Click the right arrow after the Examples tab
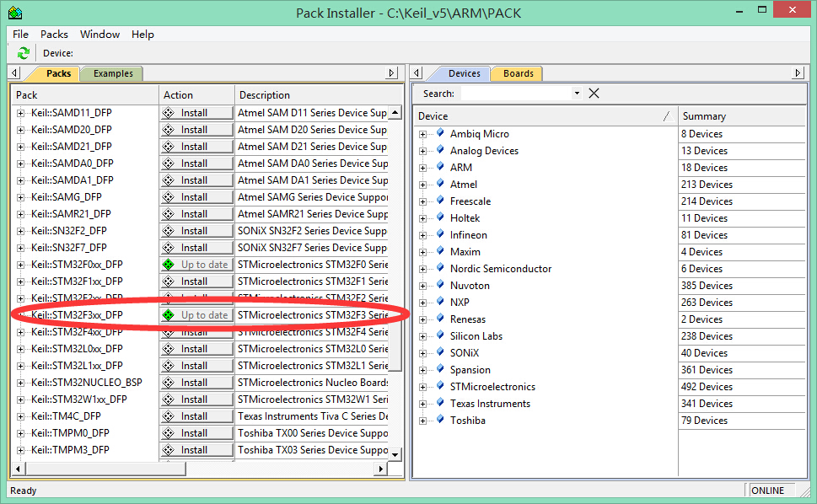The width and height of the screenshot is (817, 504). pyautogui.click(x=392, y=72)
